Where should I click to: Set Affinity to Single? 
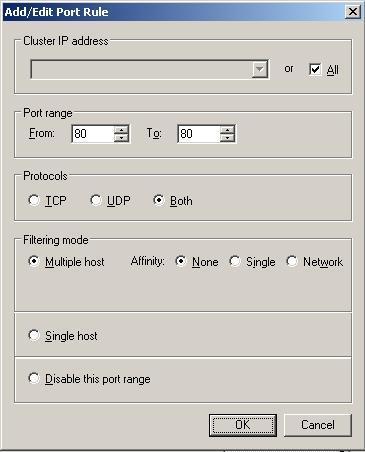point(235,261)
